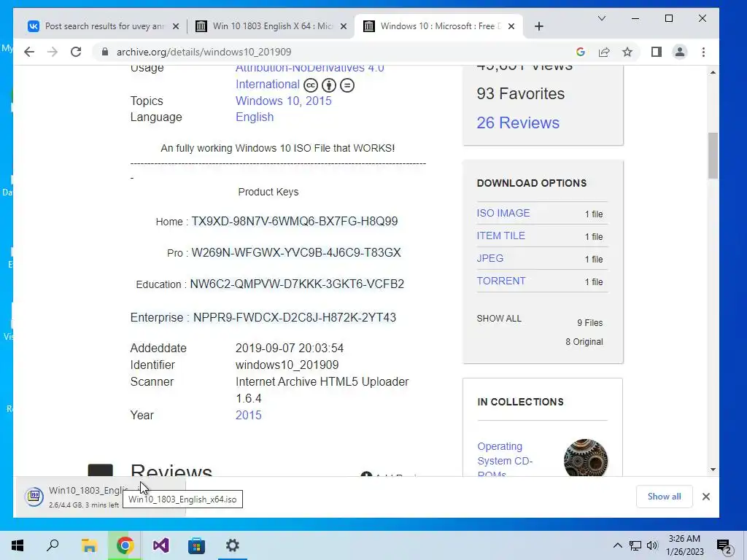This screenshot has width=747, height=560.
Task: Click network tray icon
Action: [x=635, y=545]
